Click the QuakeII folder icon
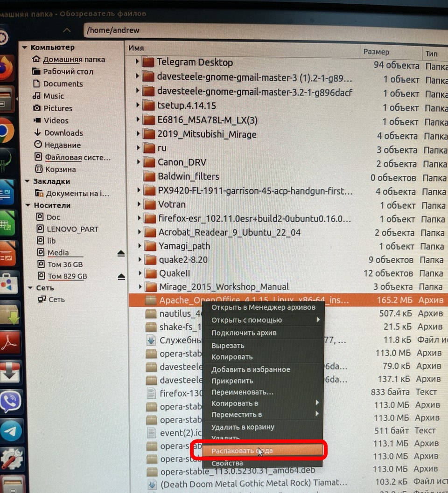This screenshot has width=448, height=493. coord(151,273)
